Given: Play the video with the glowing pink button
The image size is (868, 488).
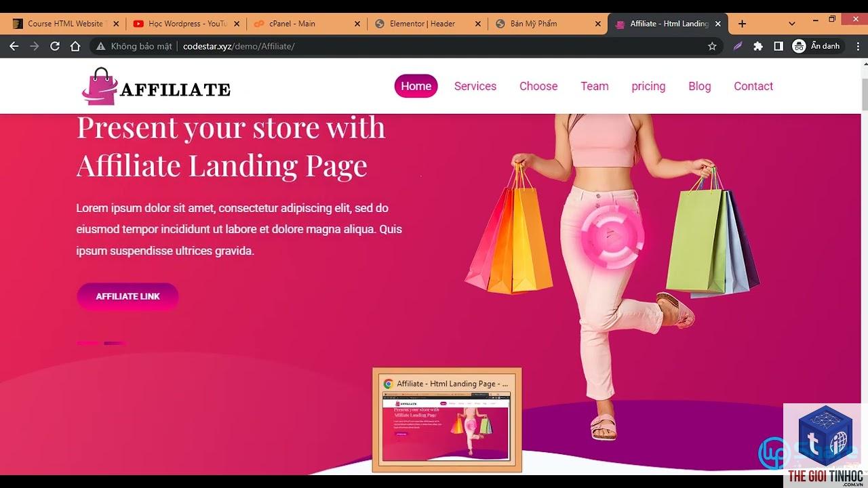Looking at the screenshot, I should pyautogui.click(x=612, y=236).
